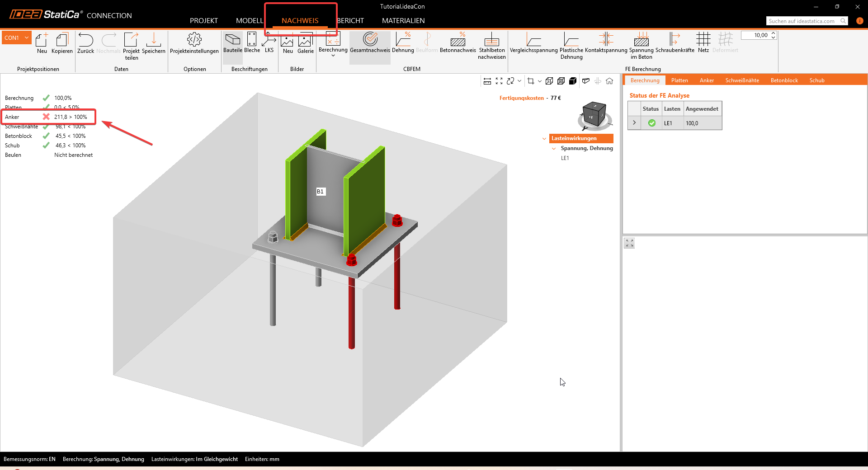Click the Projekteinstellungen gear icon

[x=194, y=40]
